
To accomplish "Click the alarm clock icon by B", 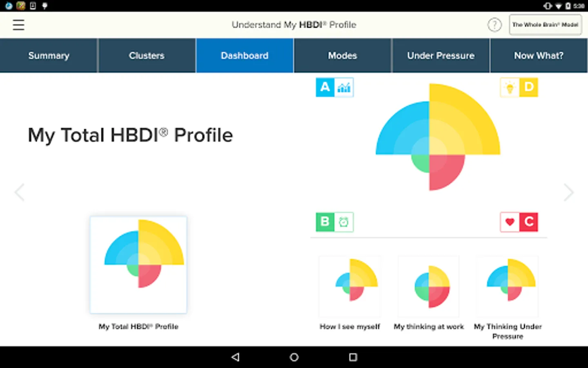I will pyautogui.click(x=344, y=222).
